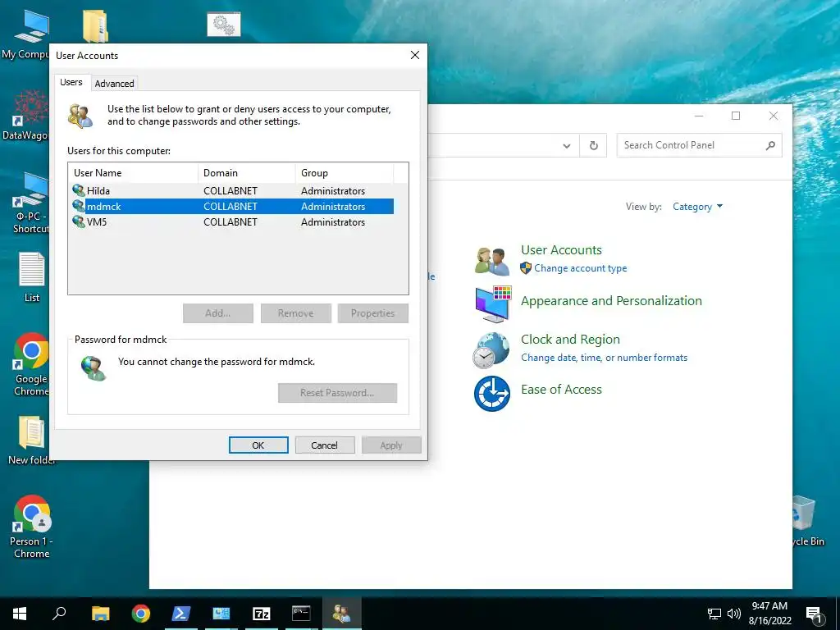Sort by the Group column header
840x630 pixels.
(345, 173)
